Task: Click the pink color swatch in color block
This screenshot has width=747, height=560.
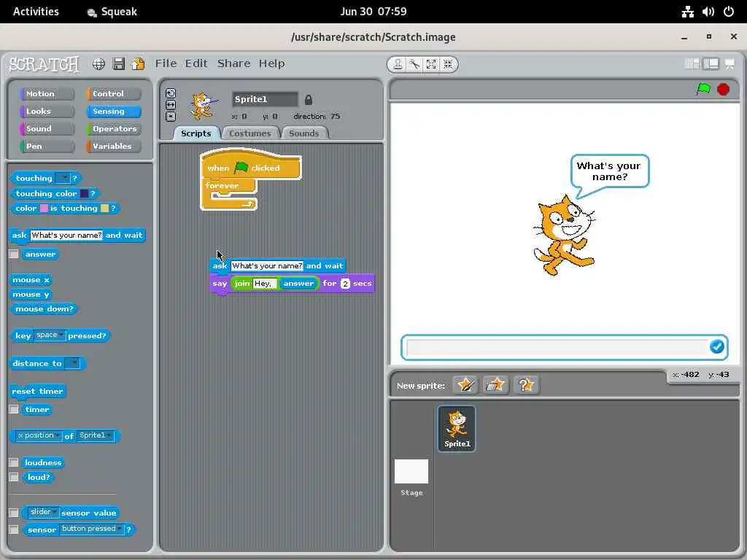Action: tap(44, 208)
